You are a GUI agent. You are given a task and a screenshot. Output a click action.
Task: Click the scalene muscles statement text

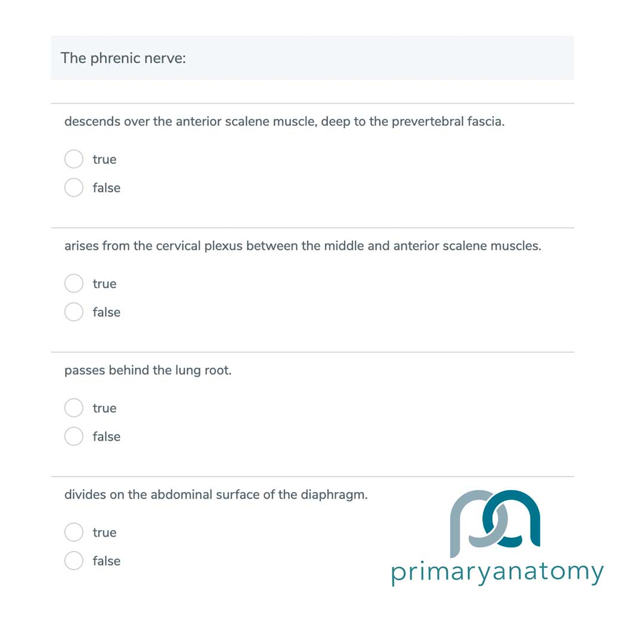coord(303,246)
